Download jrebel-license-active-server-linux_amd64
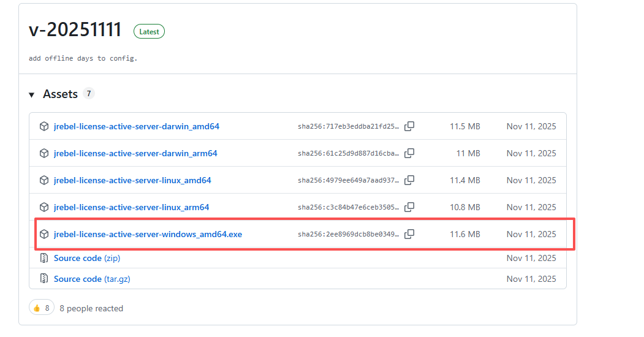The image size is (644, 337). coord(132,180)
